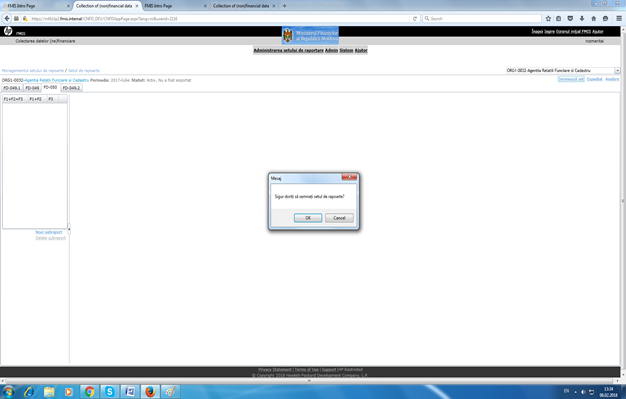
Task: Click the Ieșire link in top banner
Action: click(x=549, y=31)
